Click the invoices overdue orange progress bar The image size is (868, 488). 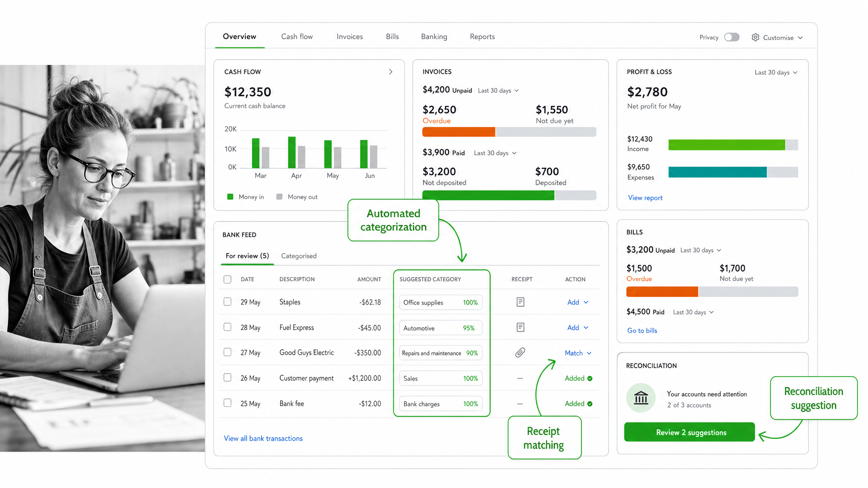click(x=459, y=132)
